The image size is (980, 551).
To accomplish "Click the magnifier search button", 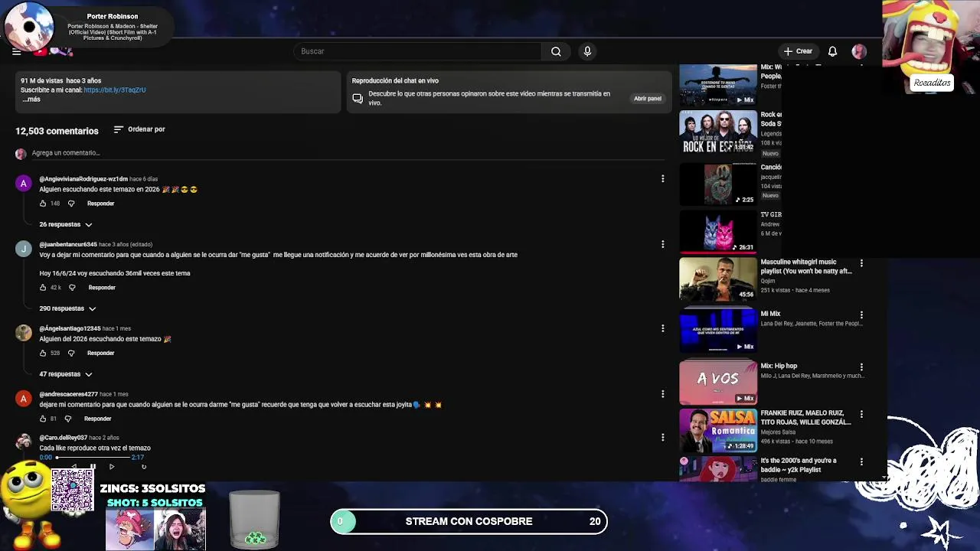I will click(556, 51).
